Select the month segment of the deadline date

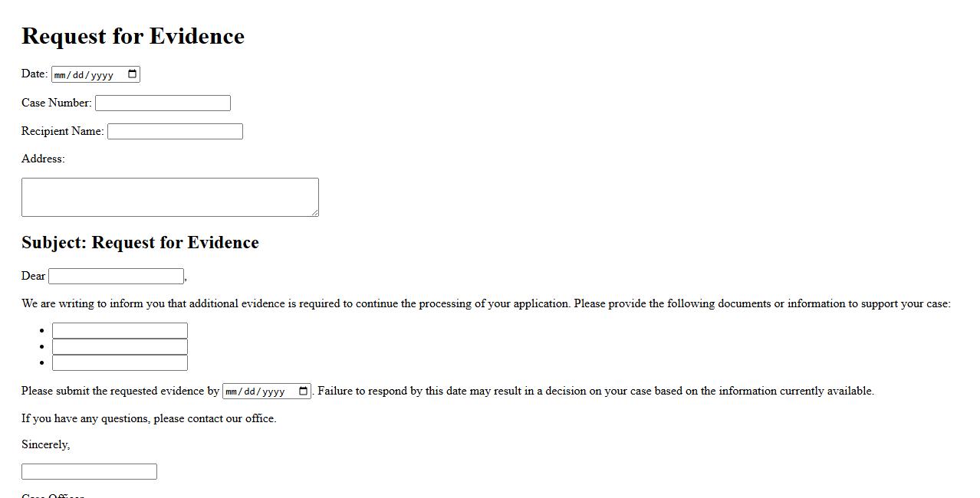click(232, 392)
